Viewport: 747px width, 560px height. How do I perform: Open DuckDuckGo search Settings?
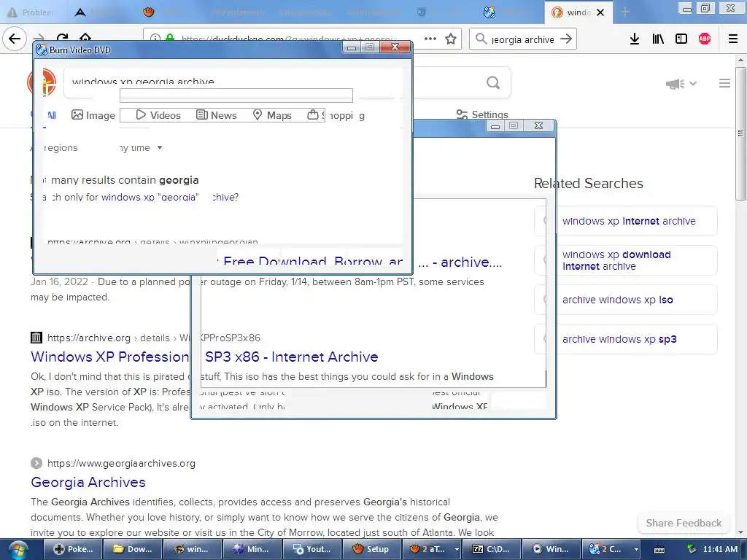click(482, 114)
